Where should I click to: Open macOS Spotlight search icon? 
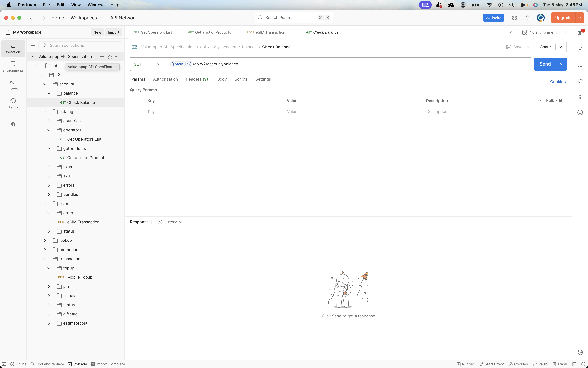click(x=511, y=5)
